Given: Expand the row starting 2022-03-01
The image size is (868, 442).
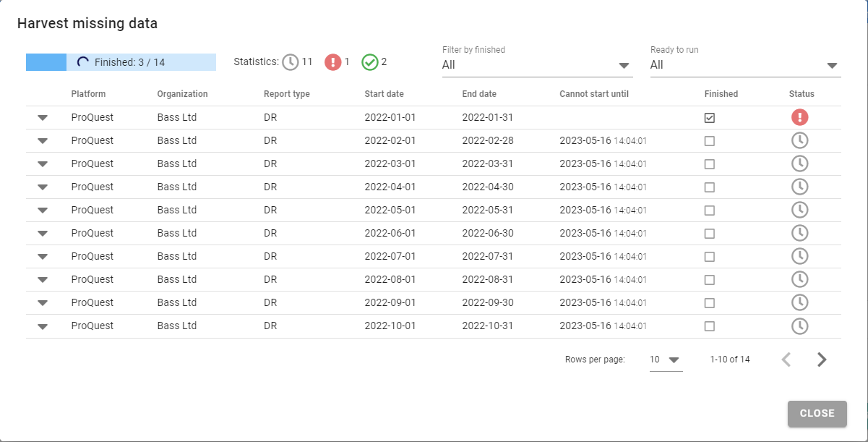Looking at the screenshot, I should [x=43, y=164].
